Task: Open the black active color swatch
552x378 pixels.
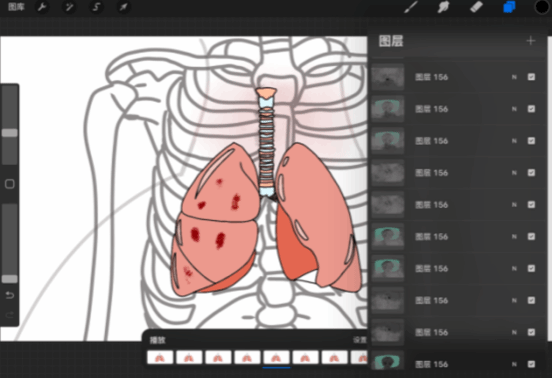Action: pos(542,7)
